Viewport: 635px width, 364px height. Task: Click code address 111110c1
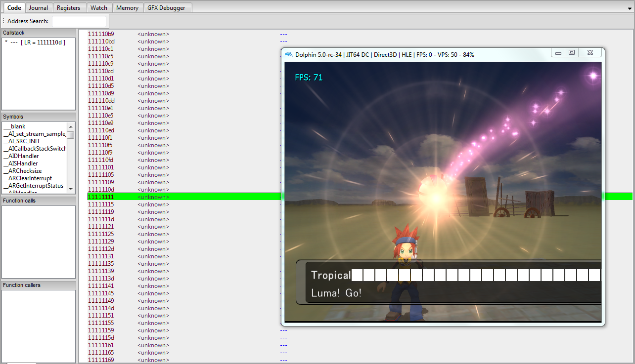[x=101, y=49]
